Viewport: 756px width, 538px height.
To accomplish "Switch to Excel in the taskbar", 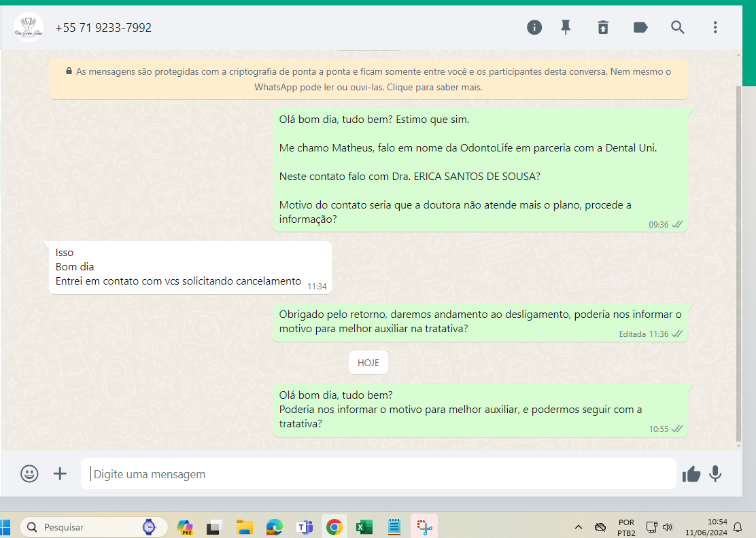I will 364,526.
